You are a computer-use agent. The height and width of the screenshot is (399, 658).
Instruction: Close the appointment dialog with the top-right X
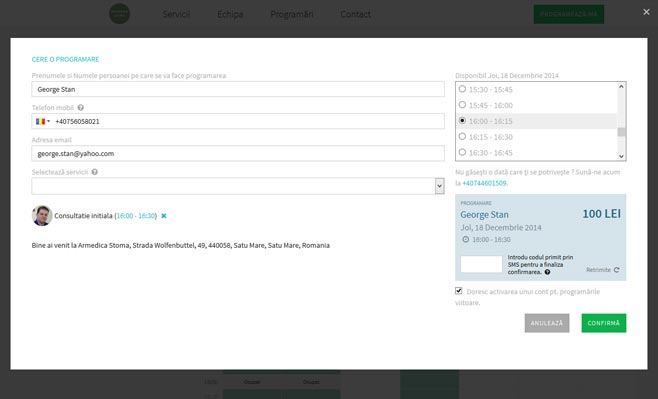pyautogui.click(x=646, y=12)
